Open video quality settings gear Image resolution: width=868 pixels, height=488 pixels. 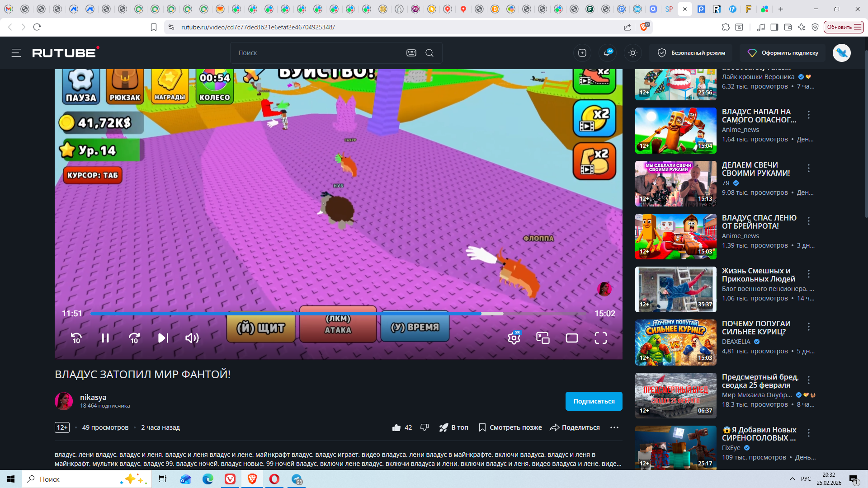pyautogui.click(x=514, y=338)
